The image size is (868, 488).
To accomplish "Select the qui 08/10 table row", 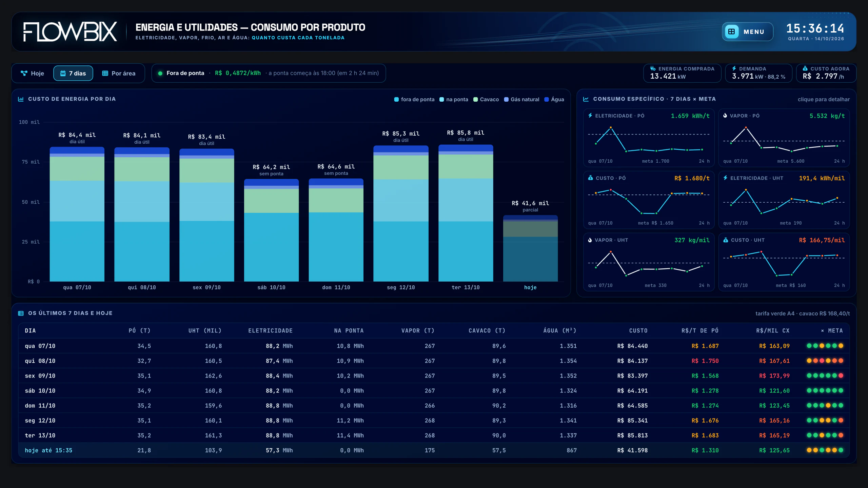I will pos(434,361).
